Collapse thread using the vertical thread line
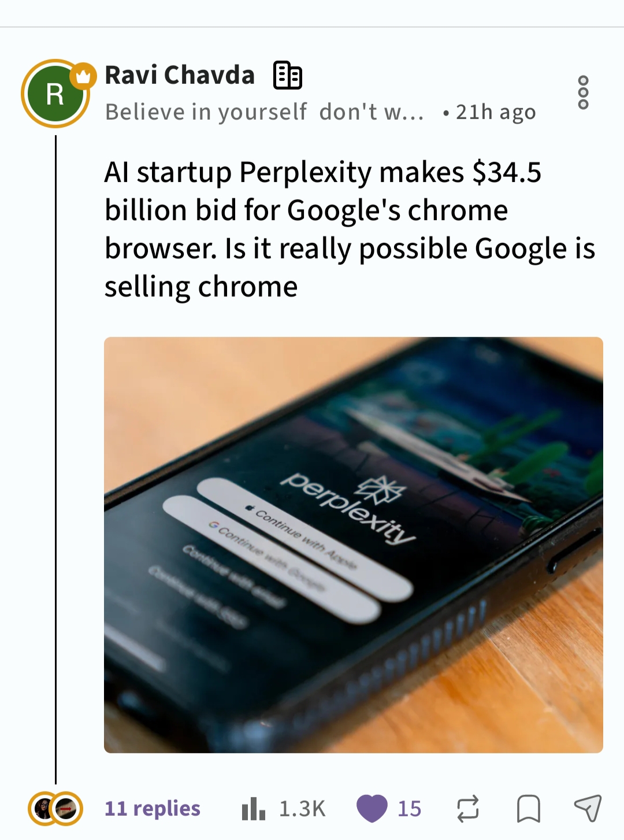 point(56,457)
